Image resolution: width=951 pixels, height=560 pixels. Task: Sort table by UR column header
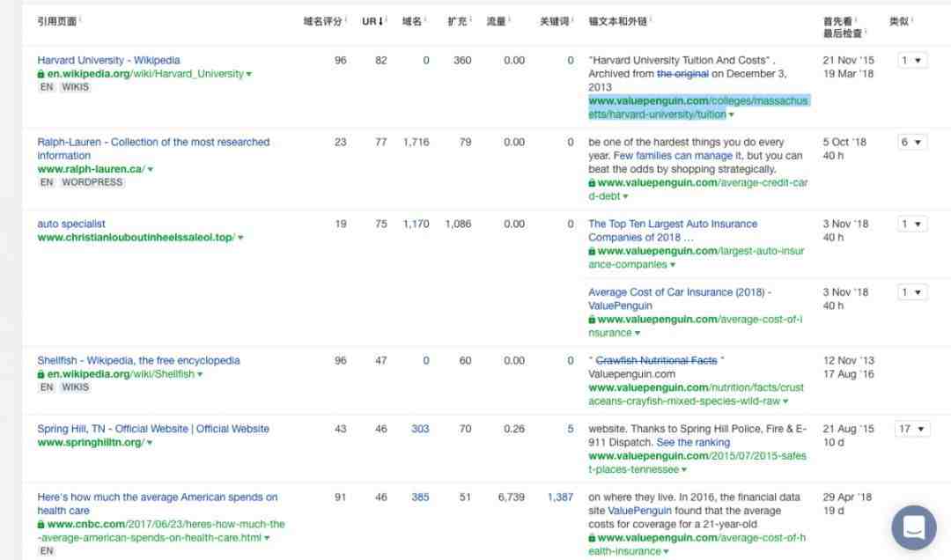pyautogui.click(x=372, y=21)
